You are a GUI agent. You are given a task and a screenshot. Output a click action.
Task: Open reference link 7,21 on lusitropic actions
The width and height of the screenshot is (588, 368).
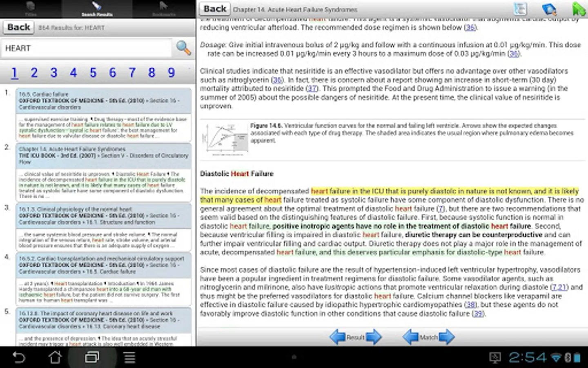pyautogui.click(x=559, y=287)
